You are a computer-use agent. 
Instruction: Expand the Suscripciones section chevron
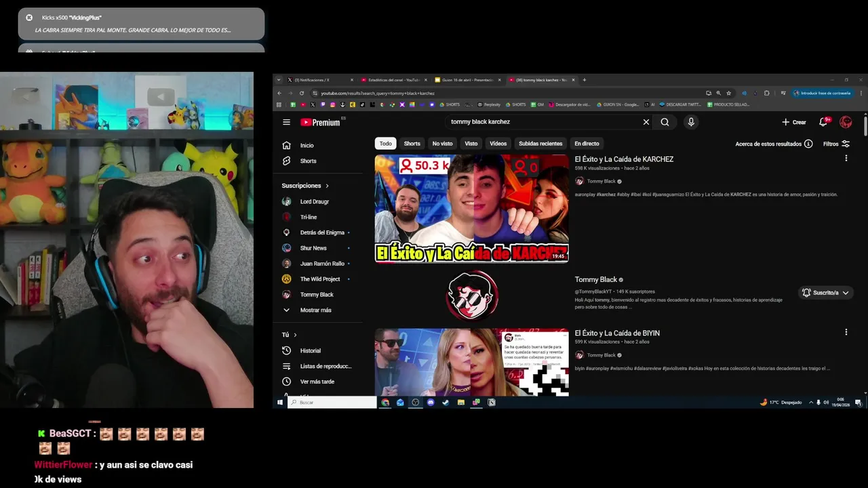(327, 186)
